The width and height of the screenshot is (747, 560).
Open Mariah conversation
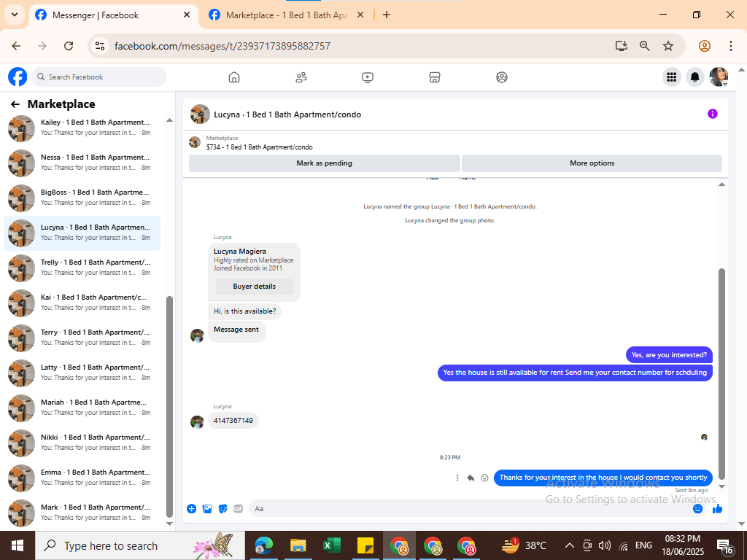click(x=82, y=408)
